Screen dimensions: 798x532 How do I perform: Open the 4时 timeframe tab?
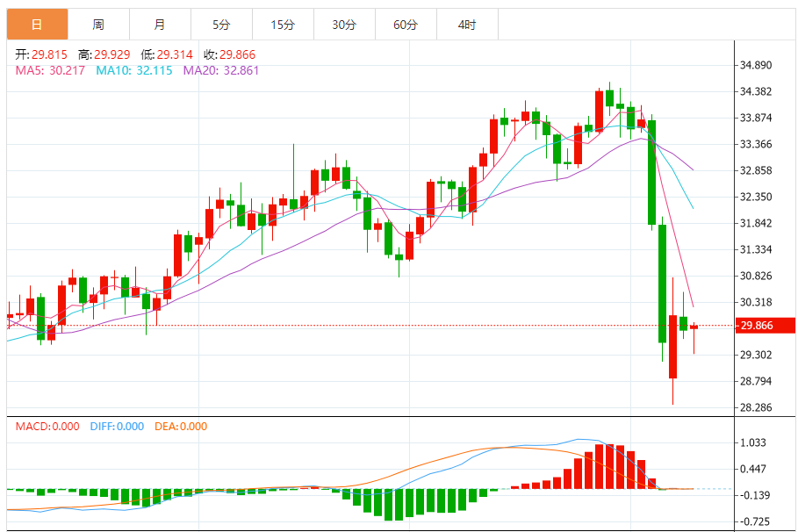(467, 25)
